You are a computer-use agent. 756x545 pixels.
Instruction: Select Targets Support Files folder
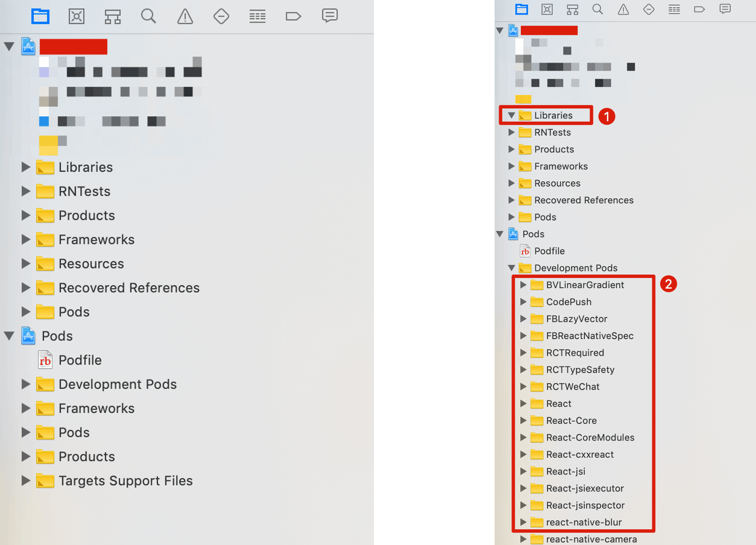pos(115,480)
